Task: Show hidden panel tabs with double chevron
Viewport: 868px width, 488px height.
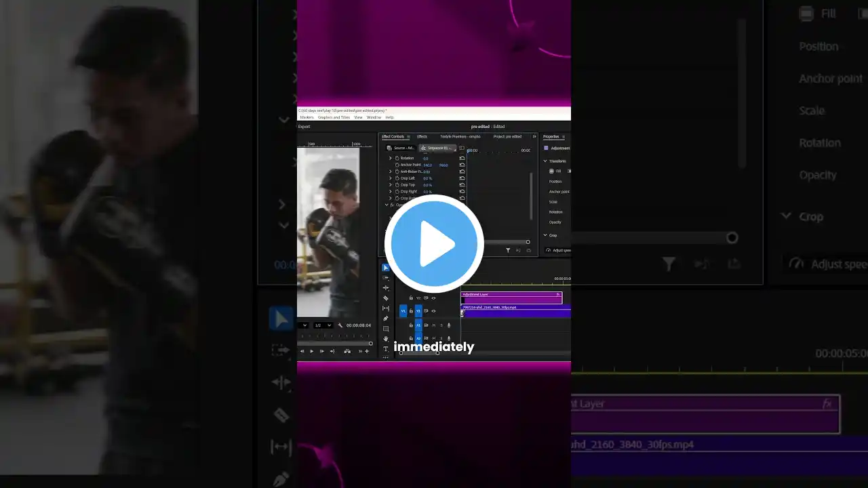Action: click(534, 137)
